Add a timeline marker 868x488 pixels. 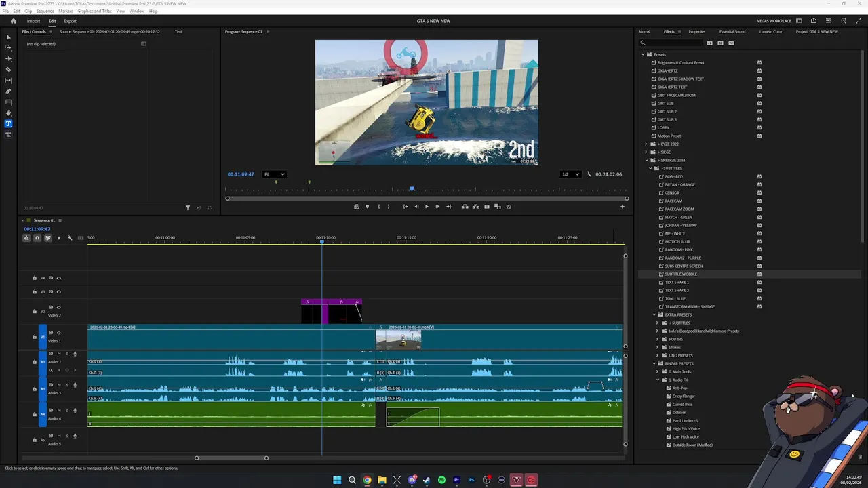58,238
